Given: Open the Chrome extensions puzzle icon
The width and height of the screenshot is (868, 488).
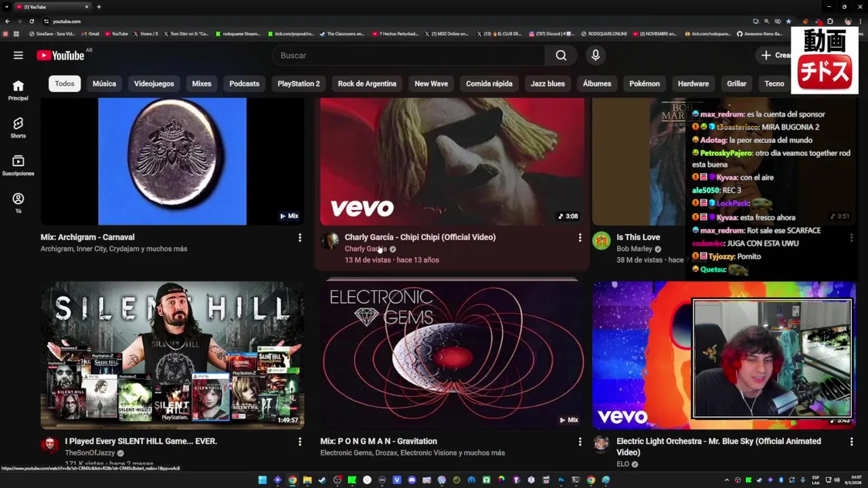Looking at the screenshot, I should click(830, 21).
